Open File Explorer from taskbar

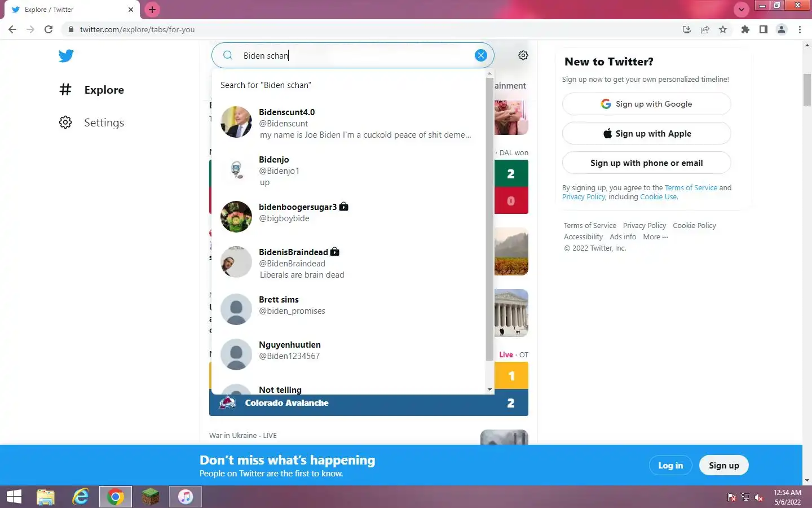pos(46,497)
